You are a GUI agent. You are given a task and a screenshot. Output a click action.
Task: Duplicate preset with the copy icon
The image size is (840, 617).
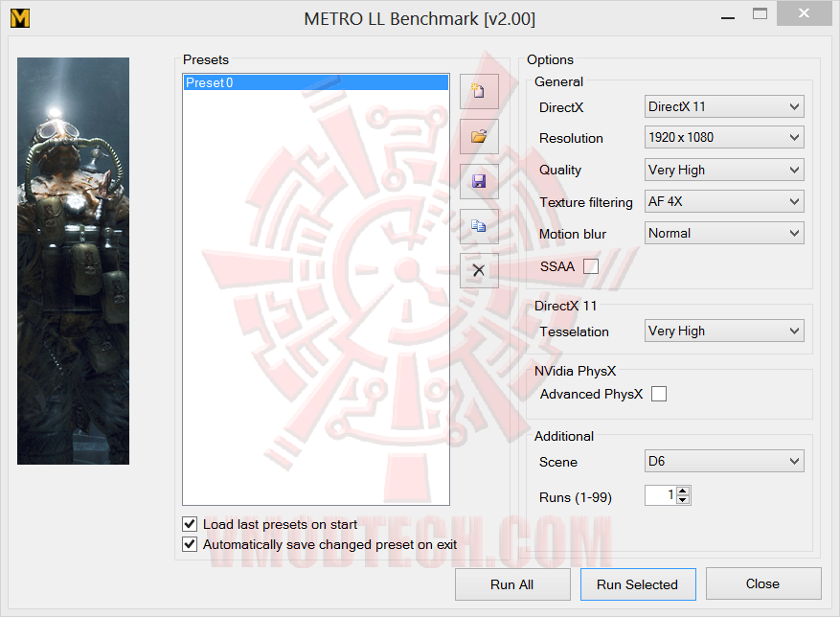[479, 226]
